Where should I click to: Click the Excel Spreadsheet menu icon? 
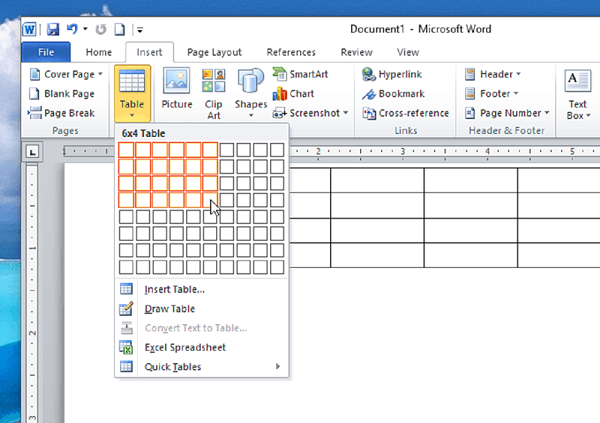[x=126, y=347]
